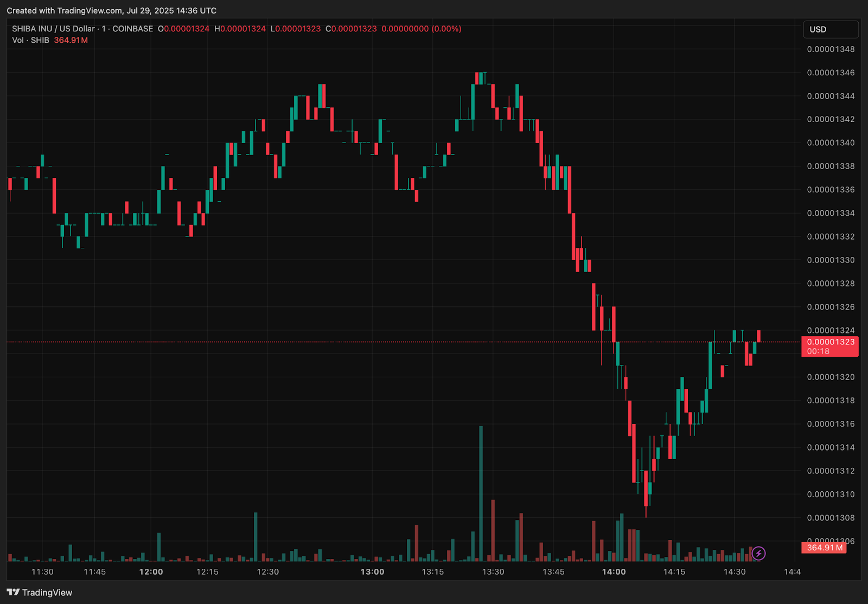Click the 0.00001332 price axis label
The width and height of the screenshot is (868, 604).
coord(831,236)
